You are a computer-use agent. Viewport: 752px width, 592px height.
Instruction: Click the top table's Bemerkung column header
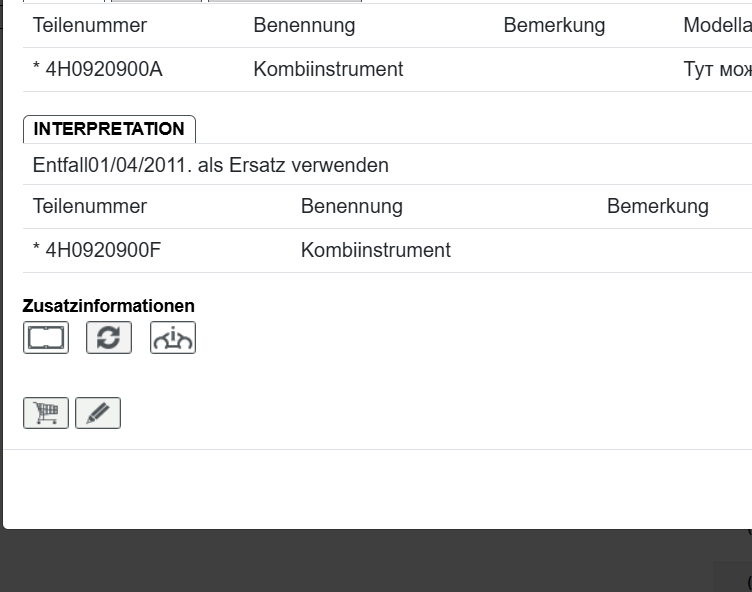coord(554,26)
